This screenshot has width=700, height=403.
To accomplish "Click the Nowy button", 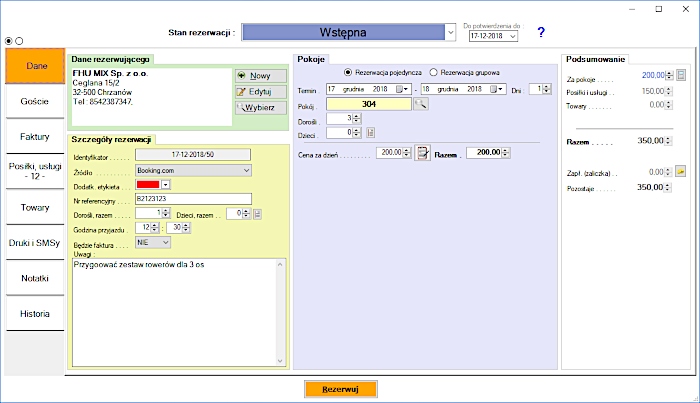I will pyautogui.click(x=260, y=76).
